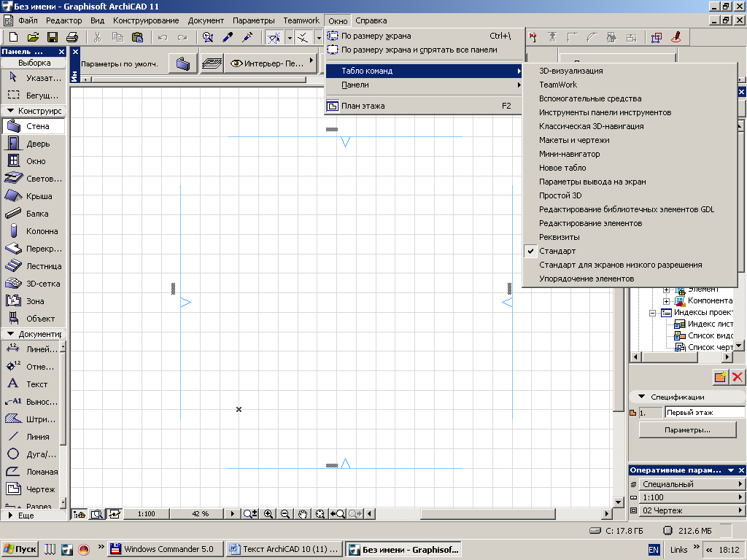Viewport: 747px width, 560px height.
Task: Choose 3D-визуализация command layout entry
Action: pos(629,71)
